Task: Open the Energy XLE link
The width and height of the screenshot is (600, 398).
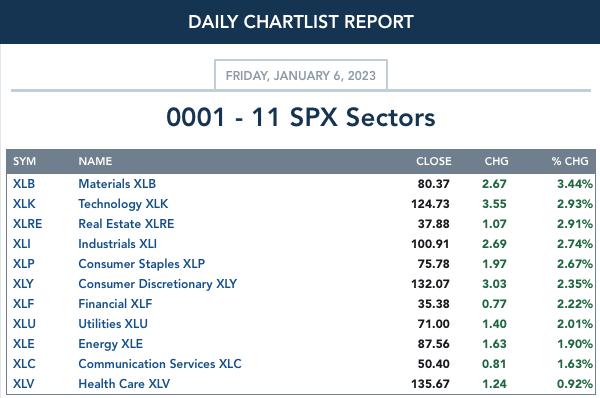Action: pyautogui.click(x=111, y=344)
